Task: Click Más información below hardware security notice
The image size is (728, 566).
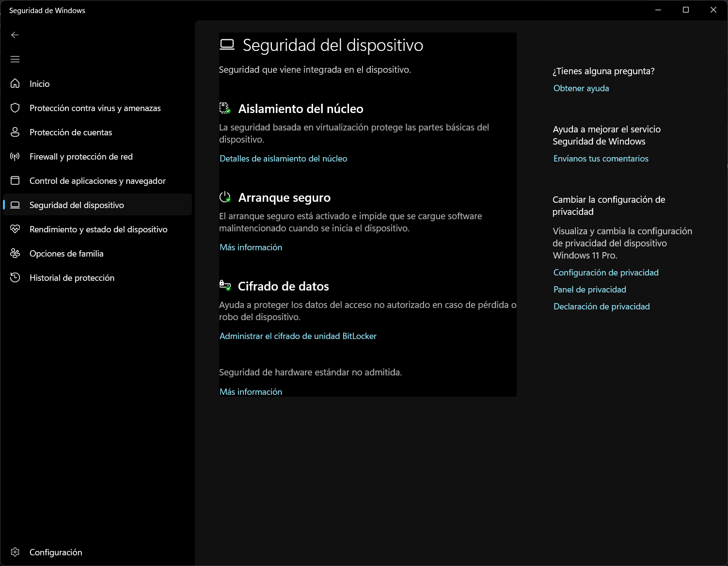Action: coord(251,392)
